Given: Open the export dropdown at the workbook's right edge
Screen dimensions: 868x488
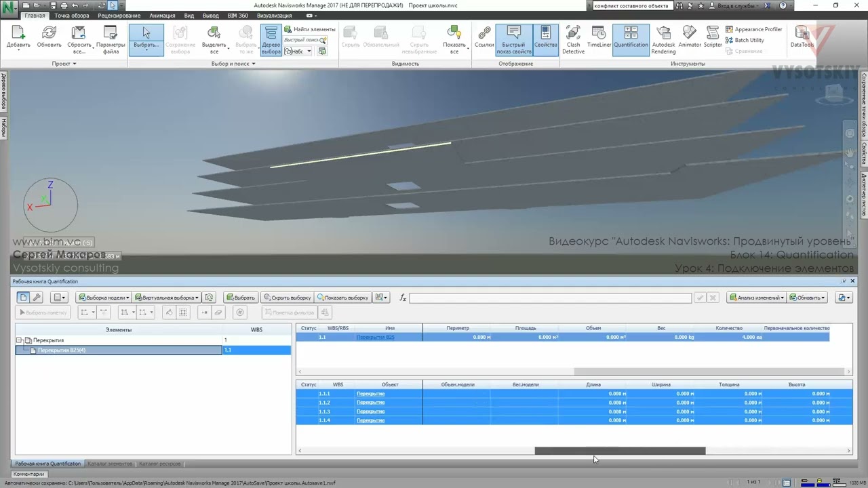Looking at the screenshot, I should (844, 298).
